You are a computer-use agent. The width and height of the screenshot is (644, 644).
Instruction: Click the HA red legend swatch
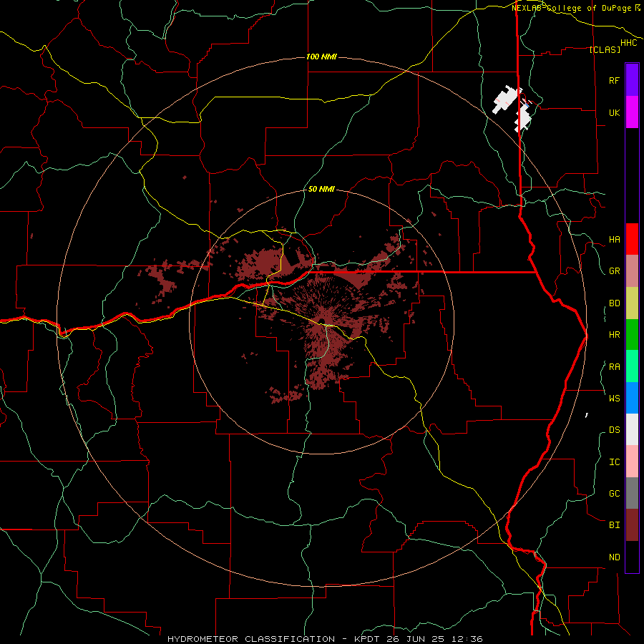(632, 239)
